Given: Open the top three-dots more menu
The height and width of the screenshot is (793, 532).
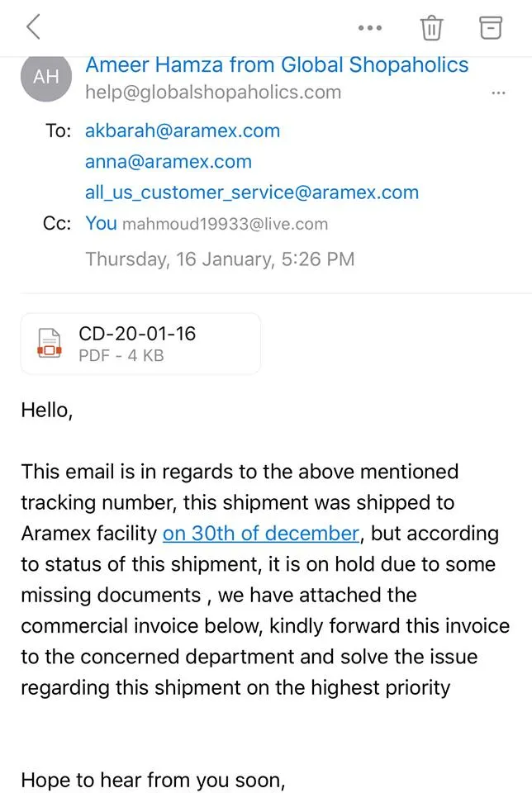Looking at the screenshot, I should (369, 28).
